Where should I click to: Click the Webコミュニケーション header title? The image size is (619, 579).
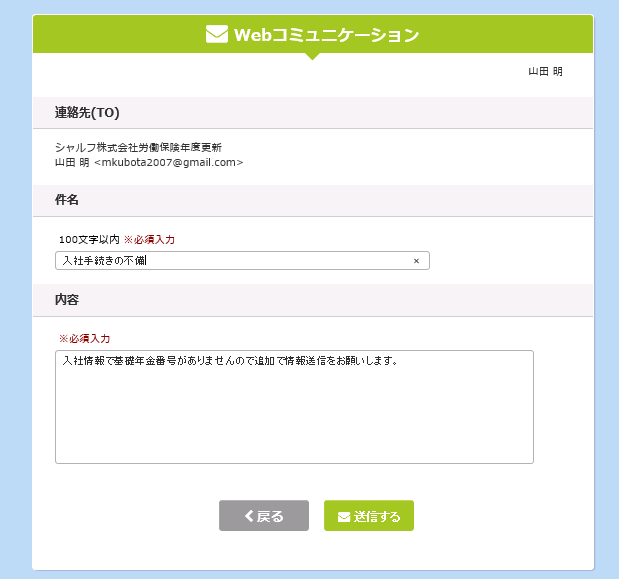click(326, 35)
